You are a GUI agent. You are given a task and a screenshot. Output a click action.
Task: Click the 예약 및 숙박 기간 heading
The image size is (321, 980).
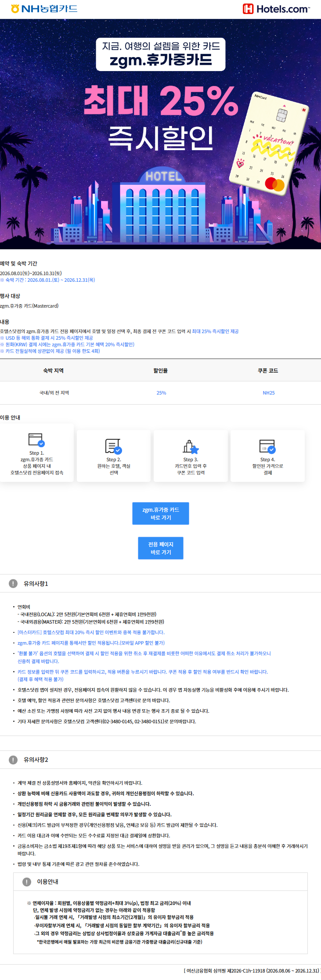pyautogui.click(x=18, y=263)
